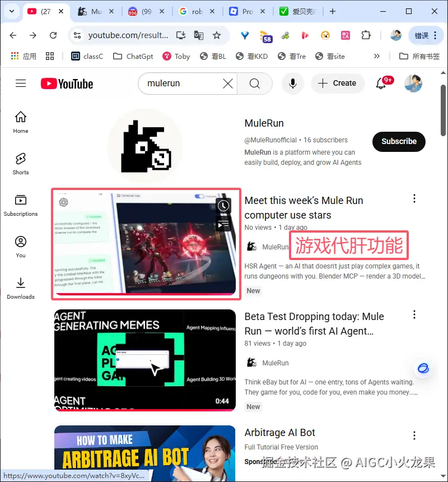Show more bookmarks chevron

coord(377,56)
